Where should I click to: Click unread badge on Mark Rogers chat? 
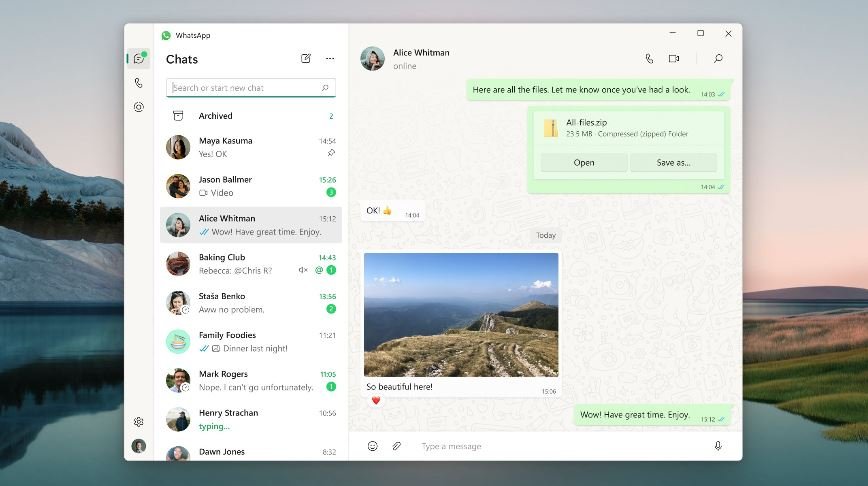tap(331, 386)
